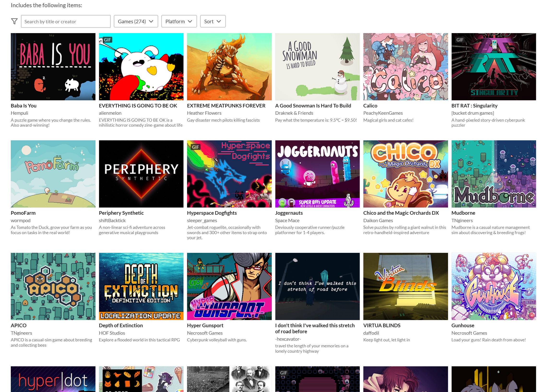The width and height of the screenshot is (542, 392).
Task: Click the GIF badge on EVERYTHING IS GOING TO BE OK
Action: point(107,40)
